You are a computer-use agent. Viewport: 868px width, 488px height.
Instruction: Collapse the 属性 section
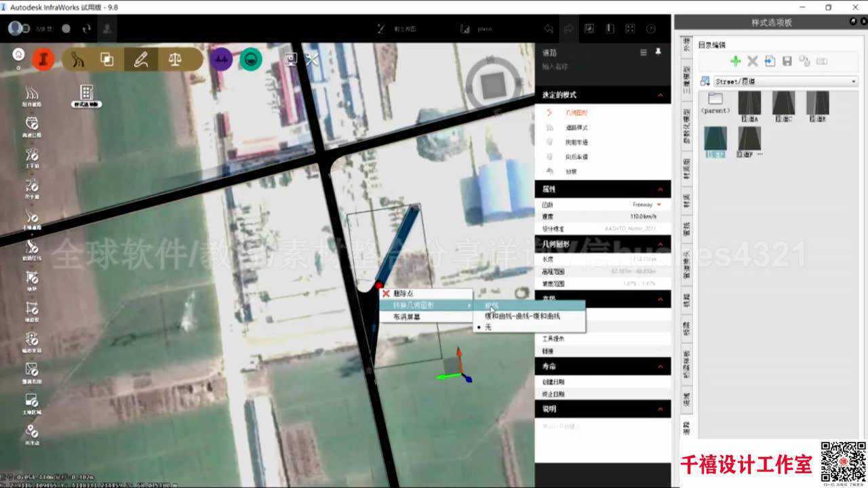[660, 189]
